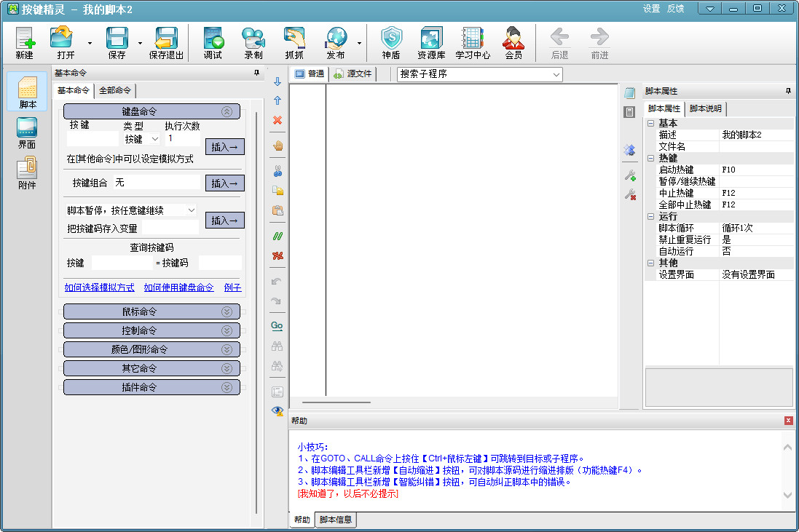Image resolution: width=799 pixels, height=532 pixels.
Task: Toggle the pin on 基本命令 panel header
Action: coord(256,73)
